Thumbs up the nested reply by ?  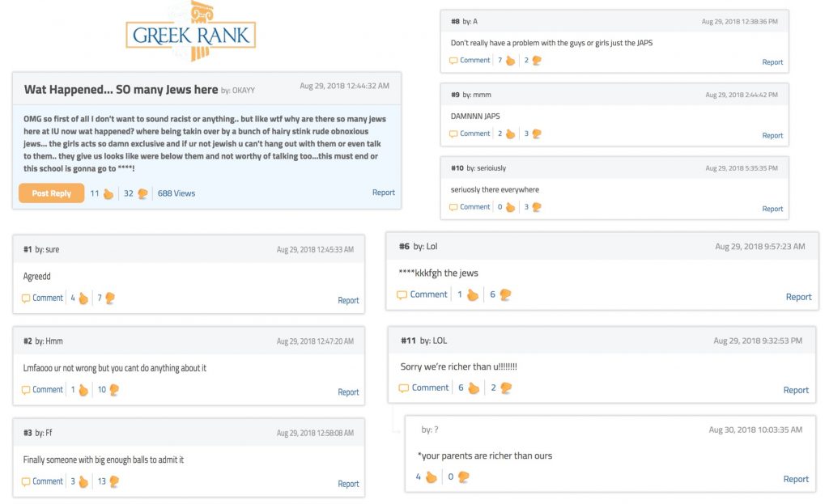[x=432, y=477]
